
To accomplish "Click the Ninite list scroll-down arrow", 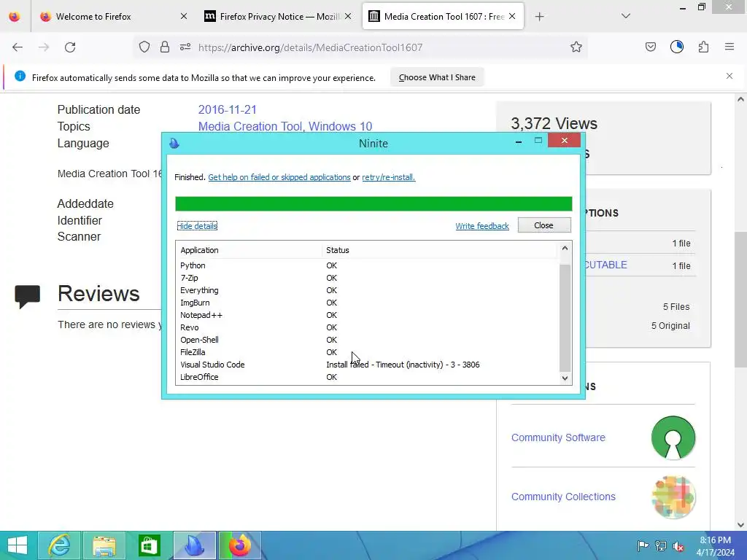I will 565,378.
